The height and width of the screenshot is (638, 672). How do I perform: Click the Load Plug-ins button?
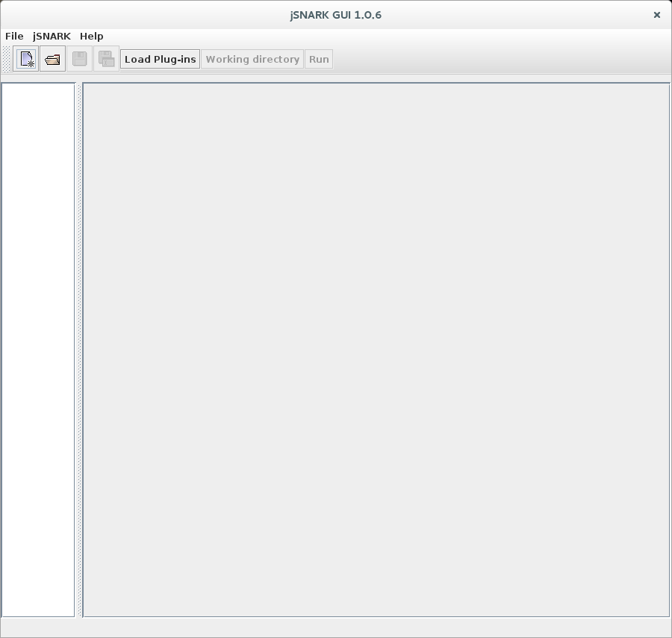161,59
